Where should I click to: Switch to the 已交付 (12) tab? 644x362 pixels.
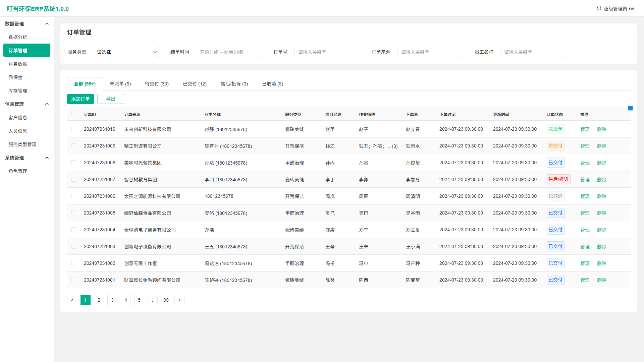tap(195, 84)
